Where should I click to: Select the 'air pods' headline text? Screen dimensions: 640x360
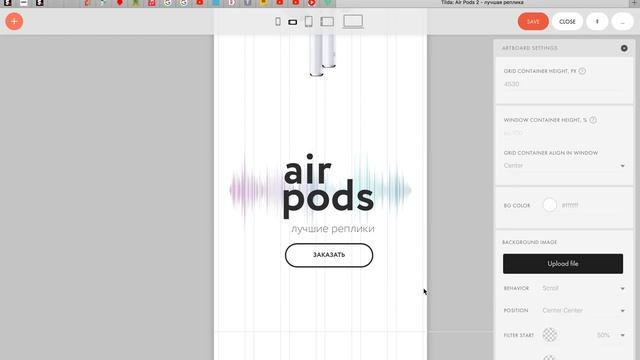coord(328,186)
